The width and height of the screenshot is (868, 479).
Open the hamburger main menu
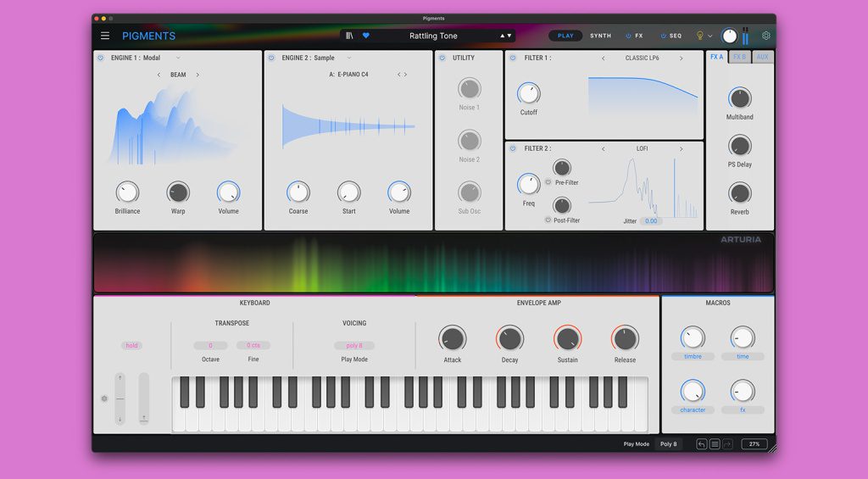[x=104, y=36]
